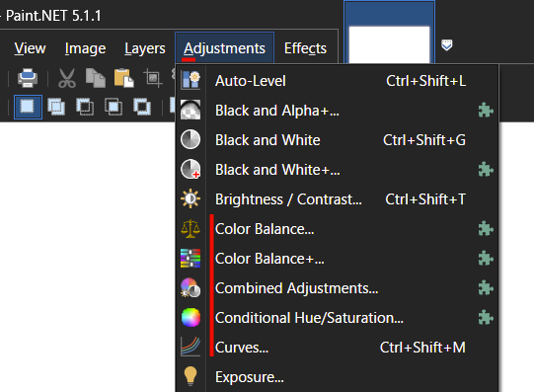Click plugin puzzle icon beside Black and White+
Screen dimensions: 534x392
[486, 170]
